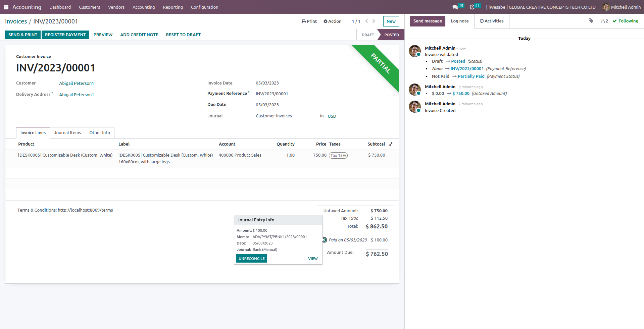Open column settings icon beside Subtotal

(x=391, y=144)
